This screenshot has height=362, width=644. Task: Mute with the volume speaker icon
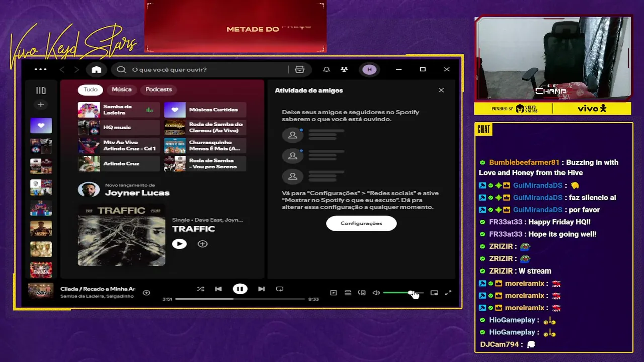376,293
